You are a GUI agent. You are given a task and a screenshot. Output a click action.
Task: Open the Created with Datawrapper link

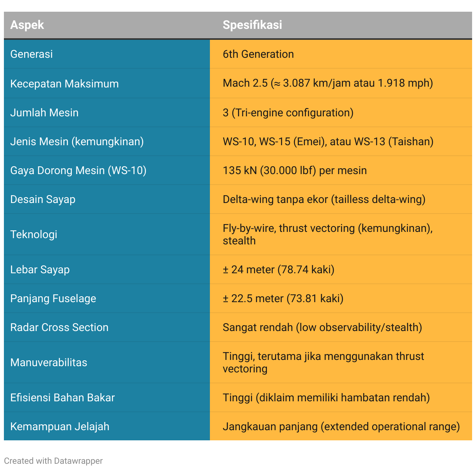click(x=53, y=461)
